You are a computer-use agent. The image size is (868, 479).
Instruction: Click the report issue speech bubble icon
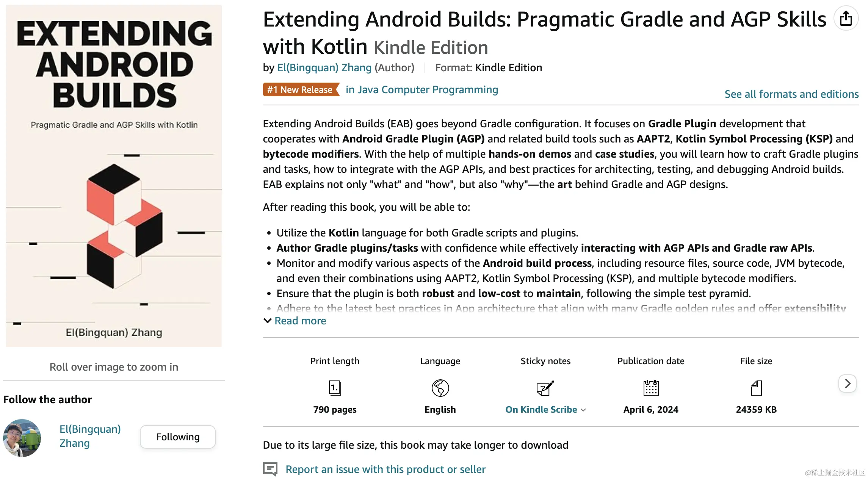tap(270, 469)
